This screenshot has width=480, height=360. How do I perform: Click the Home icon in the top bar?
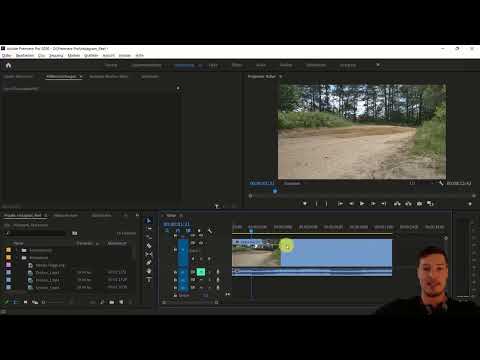tap(8, 65)
